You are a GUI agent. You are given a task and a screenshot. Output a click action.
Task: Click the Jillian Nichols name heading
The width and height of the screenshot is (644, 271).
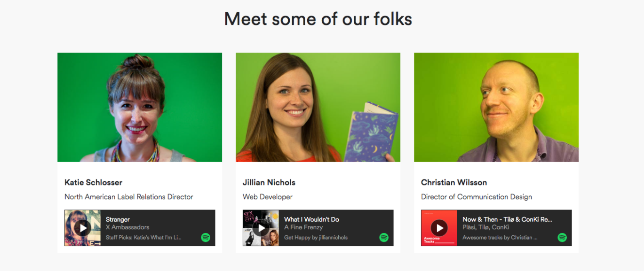tap(269, 182)
